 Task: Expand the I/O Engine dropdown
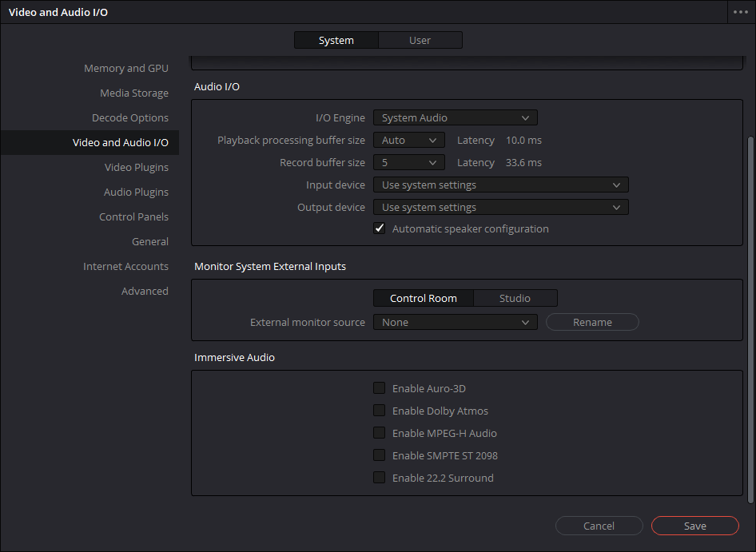pyautogui.click(x=456, y=117)
